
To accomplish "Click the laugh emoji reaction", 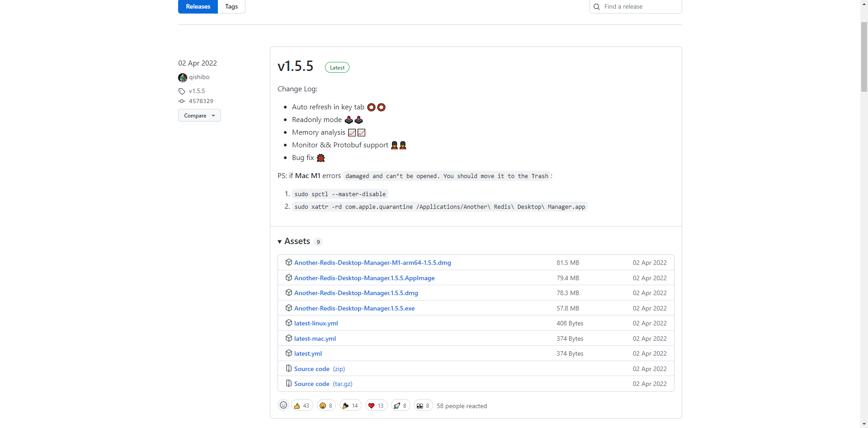I will (326, 406).
